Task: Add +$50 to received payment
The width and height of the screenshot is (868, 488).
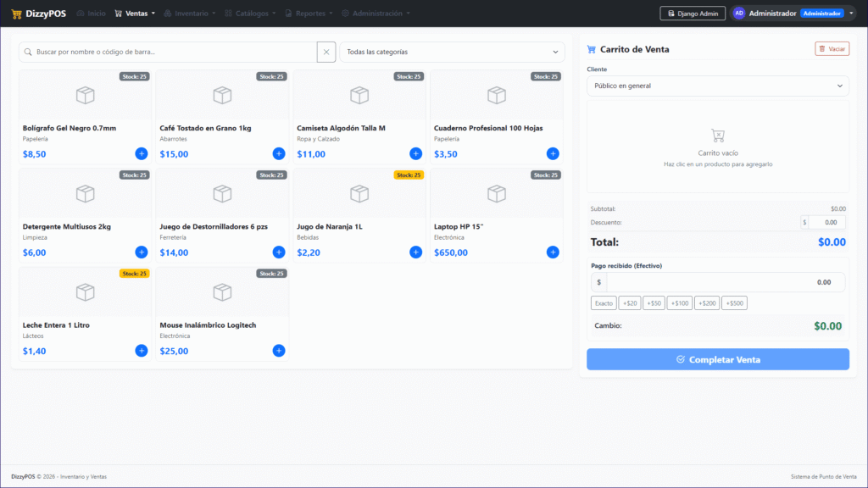Action: click(x=654, y=303)
